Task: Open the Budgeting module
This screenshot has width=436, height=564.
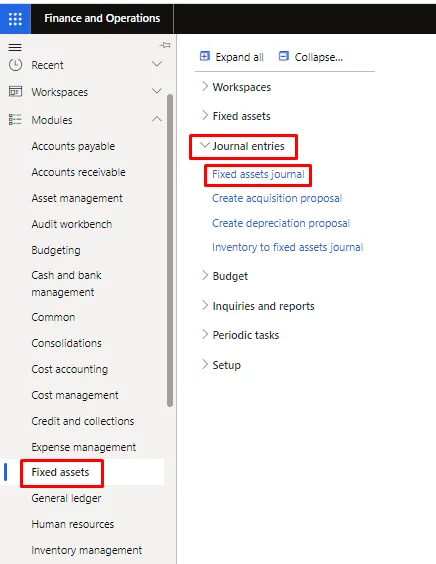Action: [56, 250]
